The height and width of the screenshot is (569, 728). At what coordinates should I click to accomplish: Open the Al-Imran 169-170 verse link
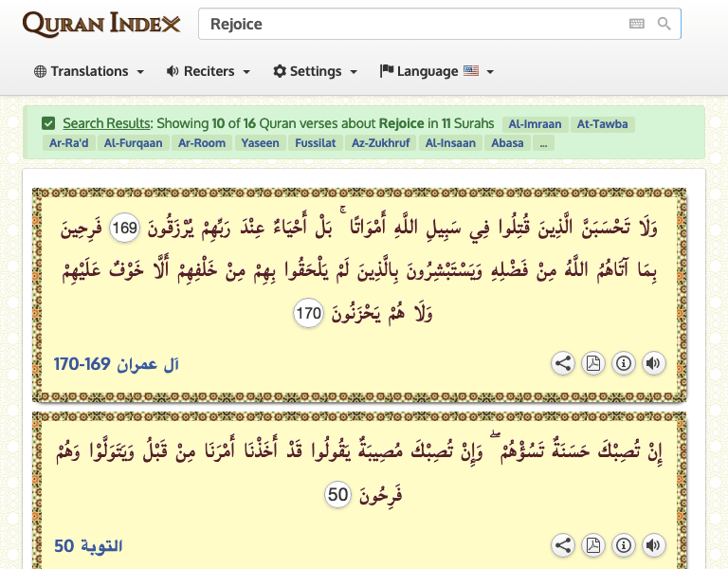[116, 364]
